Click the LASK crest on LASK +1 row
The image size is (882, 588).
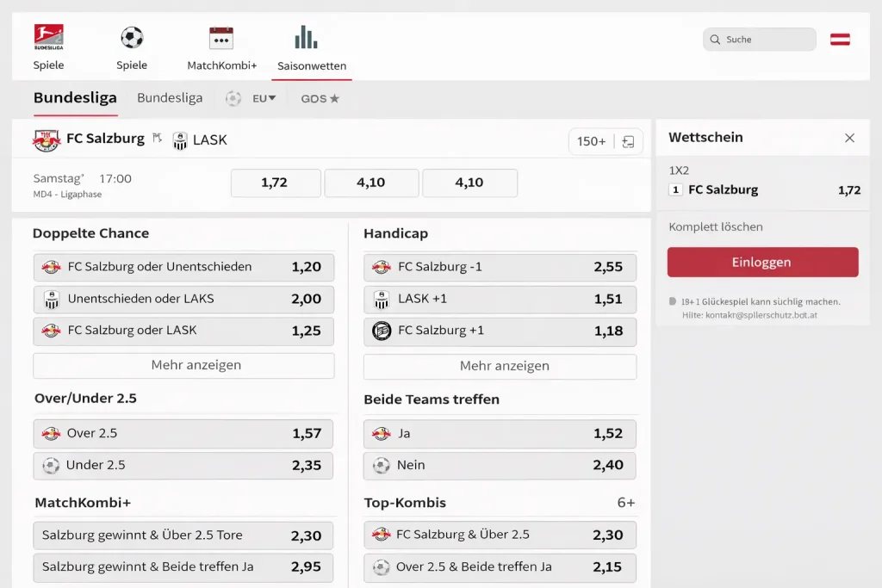tap(382, 300)
